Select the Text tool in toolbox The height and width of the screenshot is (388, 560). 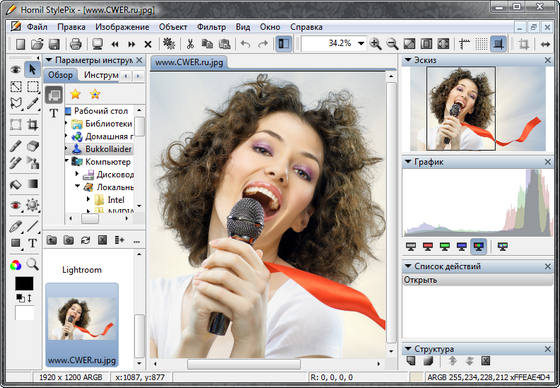[32, 243]
